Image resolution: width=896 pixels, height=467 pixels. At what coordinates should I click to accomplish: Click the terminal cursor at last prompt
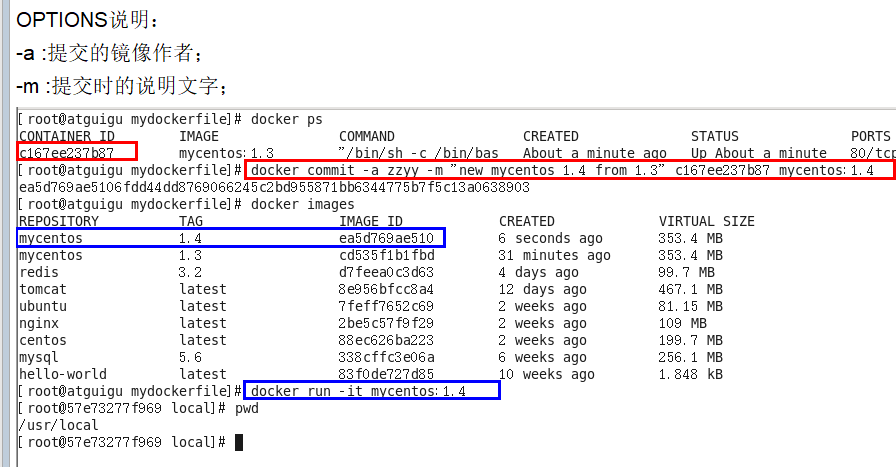(x=239, y=442)
